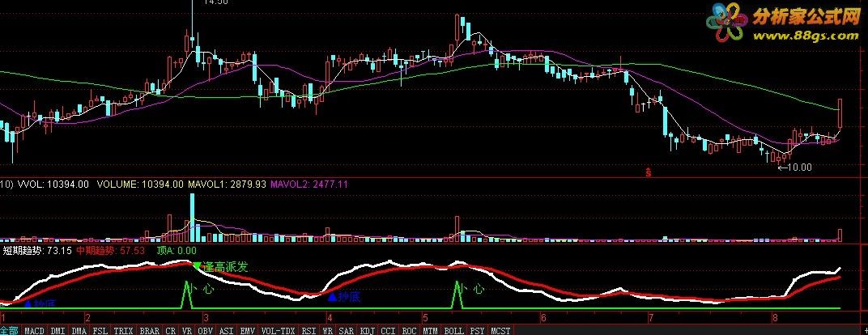Click the purple MAVOL2: 2477.11 value
Screen dimensions: 868x335
point(308,184)
